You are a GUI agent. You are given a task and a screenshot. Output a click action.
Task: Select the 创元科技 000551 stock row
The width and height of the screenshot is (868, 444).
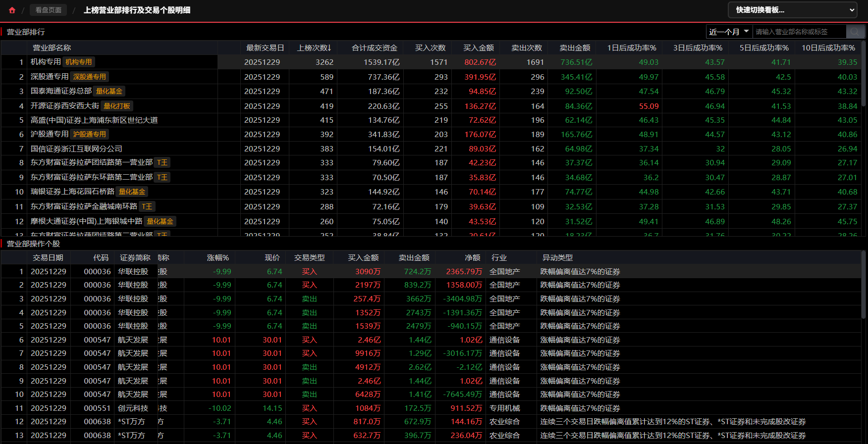pyautogui.click(x=133, y=408)
